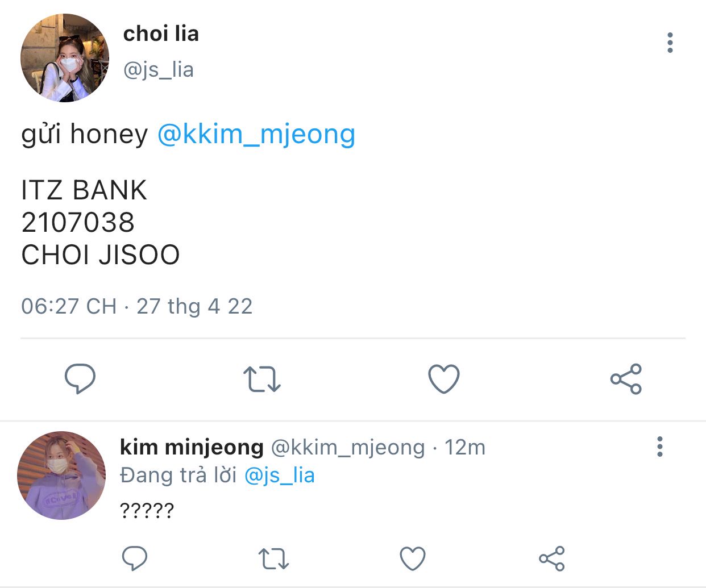The image size is (706, 588).
Task: Open kim minjeong display name profile
Action: pos(192,447)
